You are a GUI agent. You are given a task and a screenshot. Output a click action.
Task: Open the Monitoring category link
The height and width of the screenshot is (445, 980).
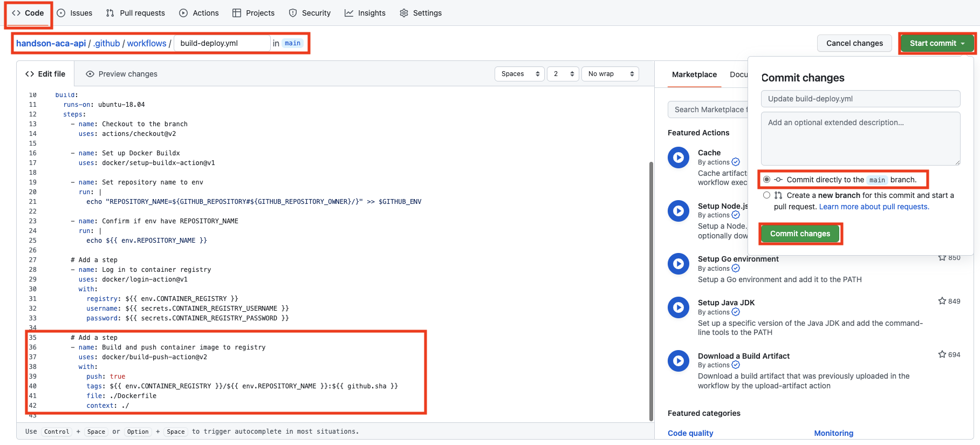point(834,433)
